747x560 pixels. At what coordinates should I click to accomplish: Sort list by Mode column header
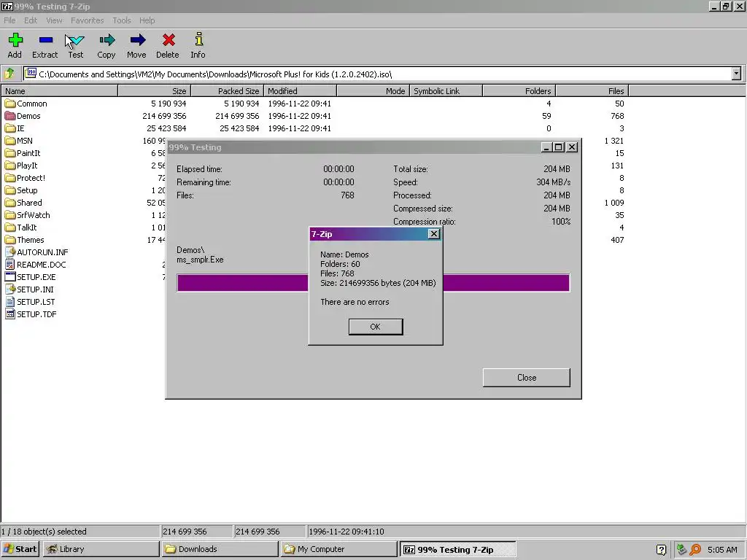coord(373,91)
